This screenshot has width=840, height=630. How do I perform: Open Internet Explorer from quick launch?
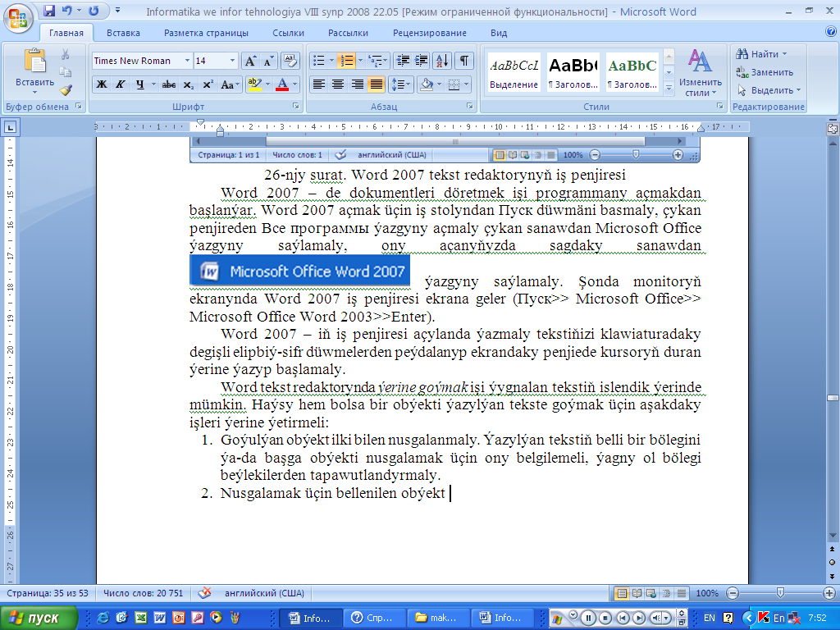103,618
